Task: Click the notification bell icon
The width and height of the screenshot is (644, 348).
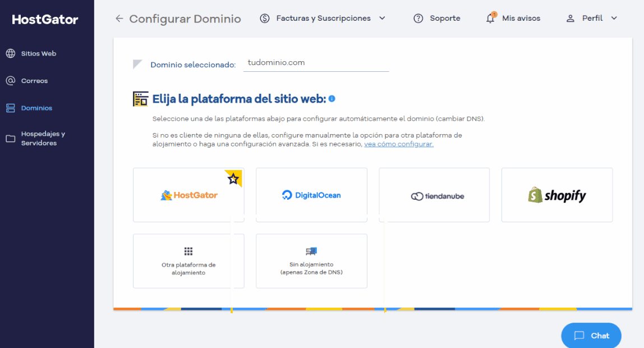Action: click(x=490, y=18)
